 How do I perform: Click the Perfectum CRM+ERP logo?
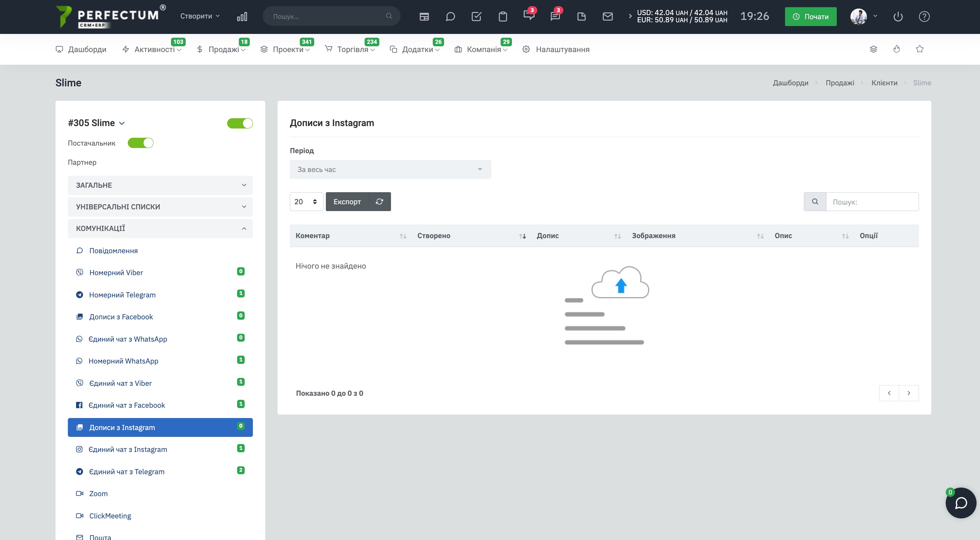[111, 17]
